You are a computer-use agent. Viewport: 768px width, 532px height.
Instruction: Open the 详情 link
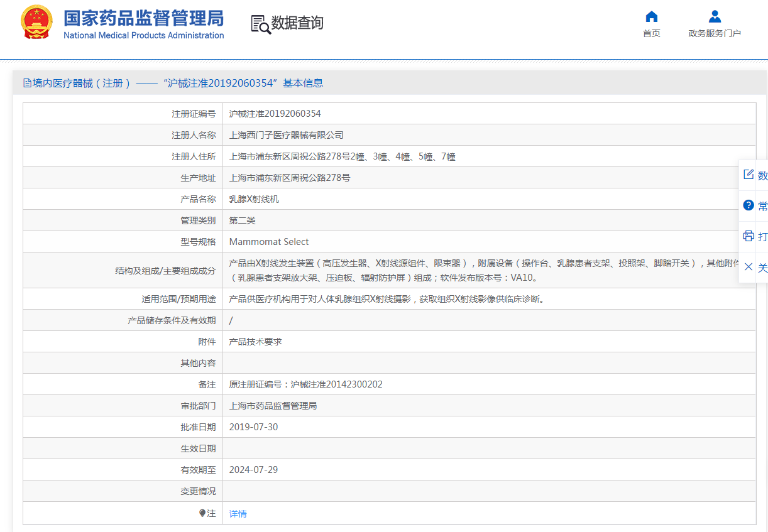point(238,514)
